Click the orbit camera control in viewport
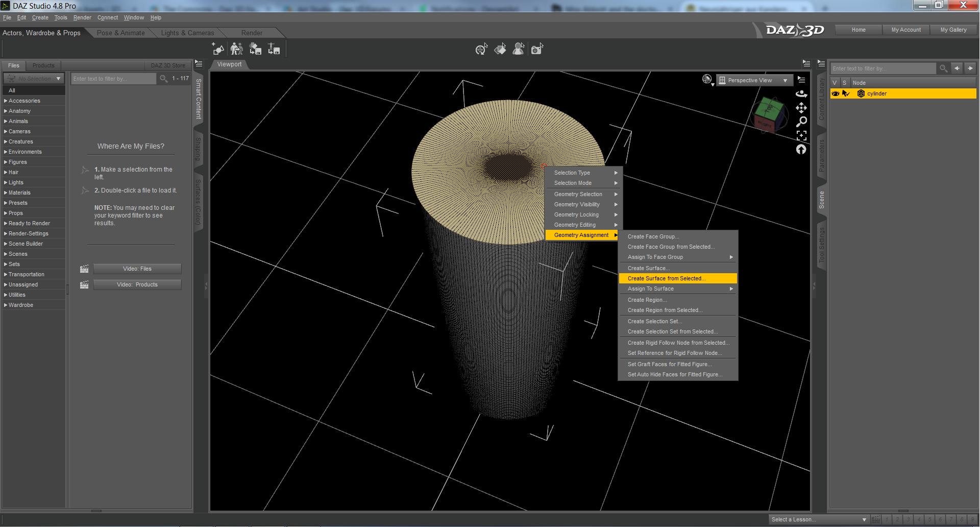The width and height of the screenshot is (980, 527). pos(801,94)
